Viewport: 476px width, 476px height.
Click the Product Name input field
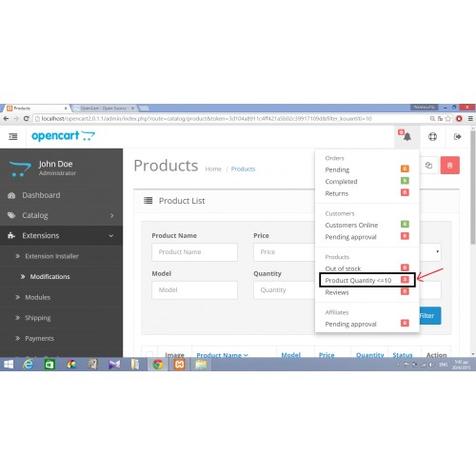point(194,252)
